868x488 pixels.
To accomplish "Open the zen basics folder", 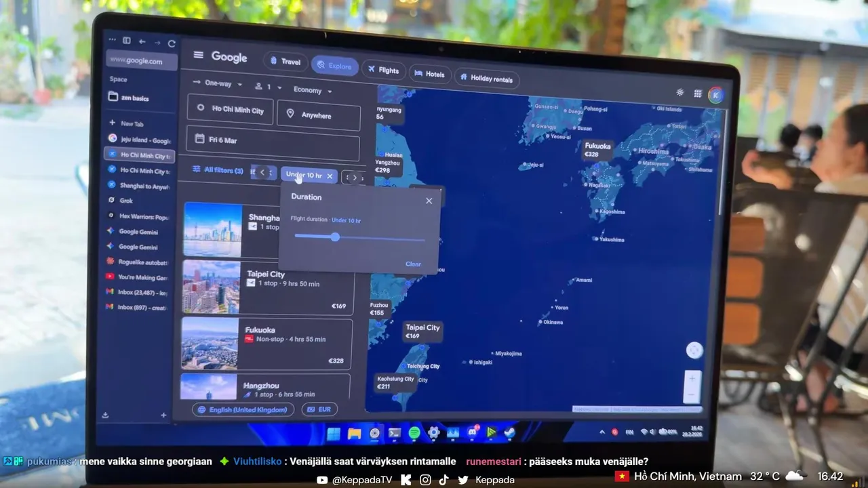I will [129, 98].
